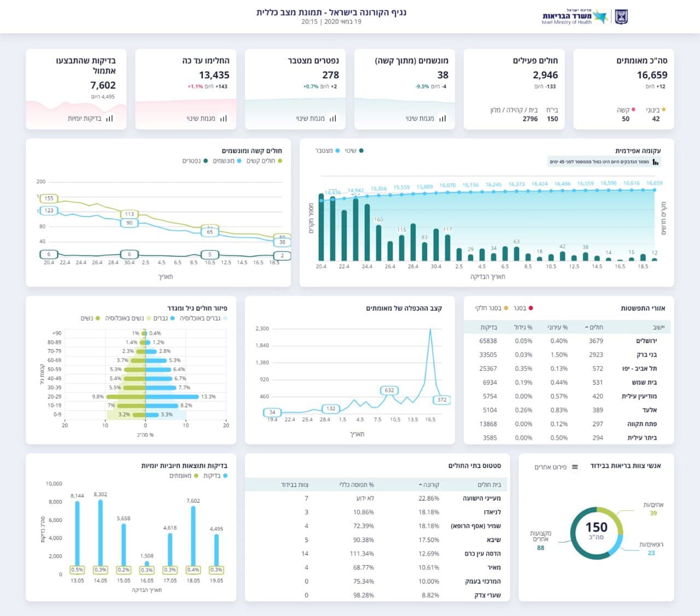
Task: Open trend chart icon in deaths card
Action: coord(333,118)
